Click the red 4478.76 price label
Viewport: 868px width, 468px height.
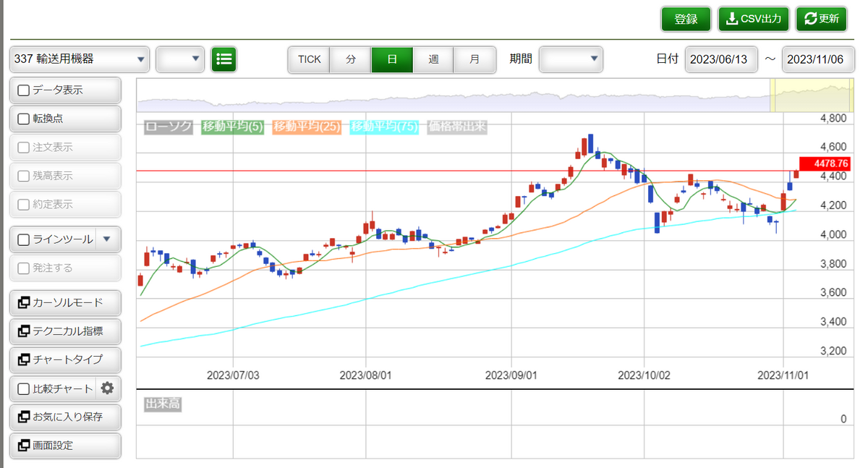pyautogui.click(x=824, y=164)
